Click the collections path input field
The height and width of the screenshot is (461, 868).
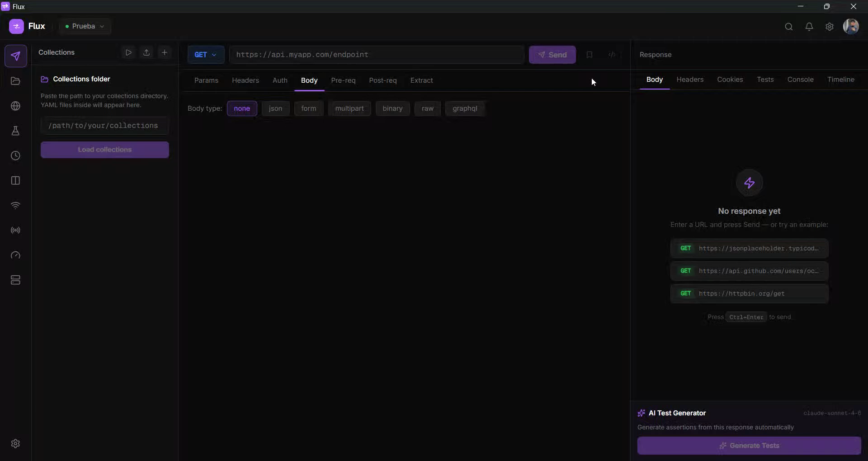105,126
